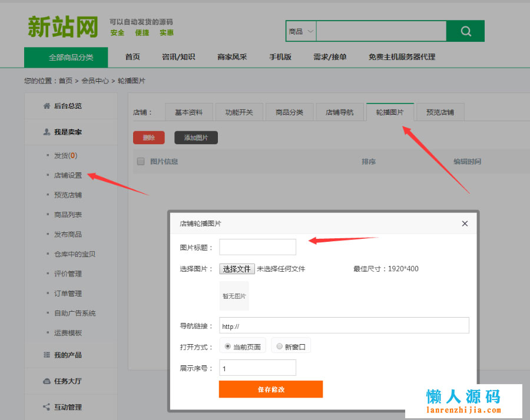Screen dimensions: 530x420
Task: Click the green search magnifier button
Action: (465, 32)
